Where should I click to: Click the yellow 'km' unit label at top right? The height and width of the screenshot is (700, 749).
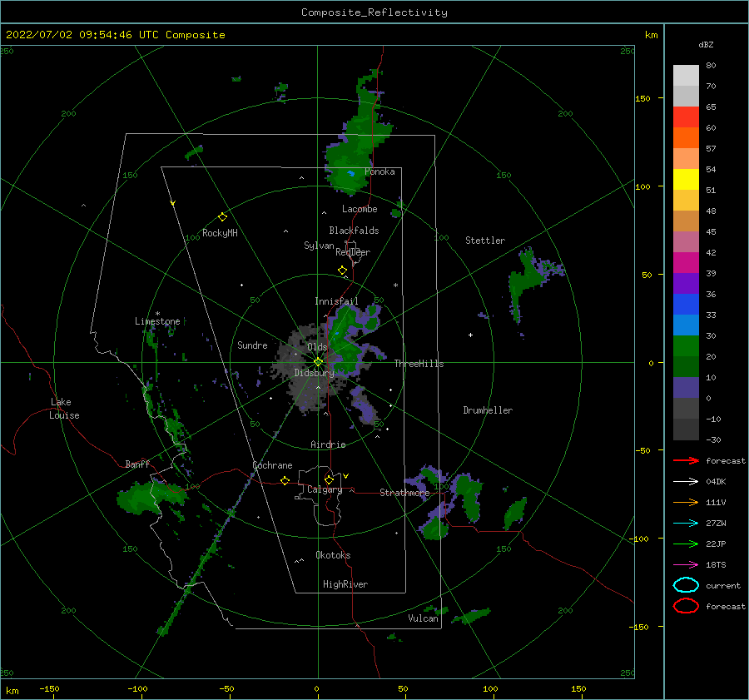click(651, 35)
